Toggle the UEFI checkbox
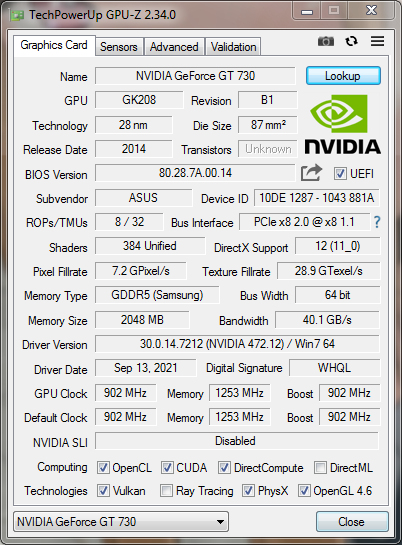 pyautogui.click(x=340, y=173)
